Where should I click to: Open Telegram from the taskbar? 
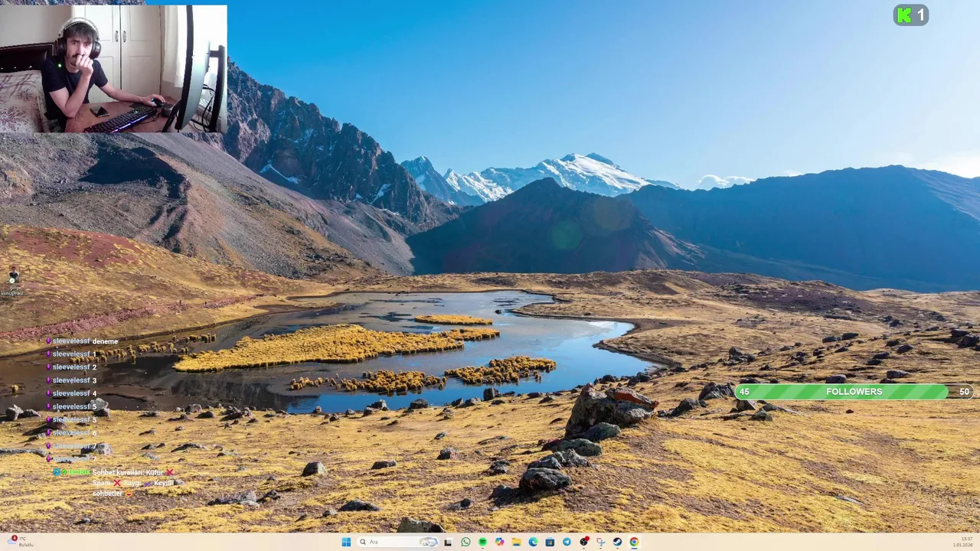click(567, 542)
